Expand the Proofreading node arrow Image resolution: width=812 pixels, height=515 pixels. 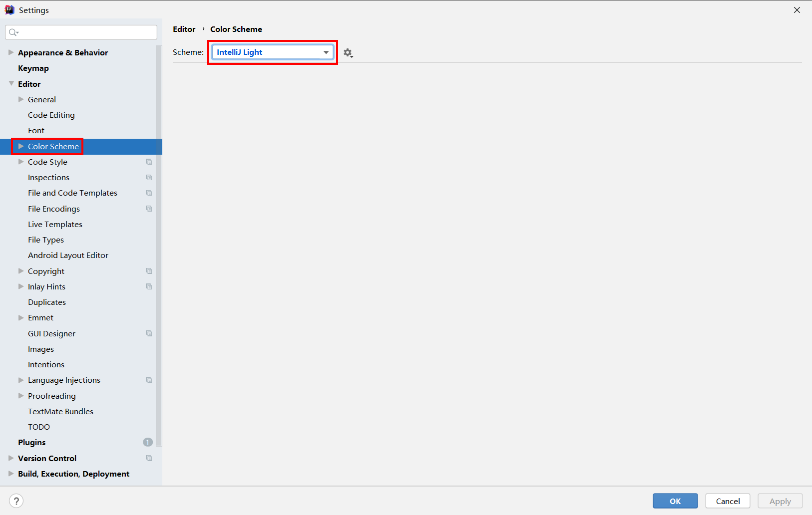(x=21, y=396)
